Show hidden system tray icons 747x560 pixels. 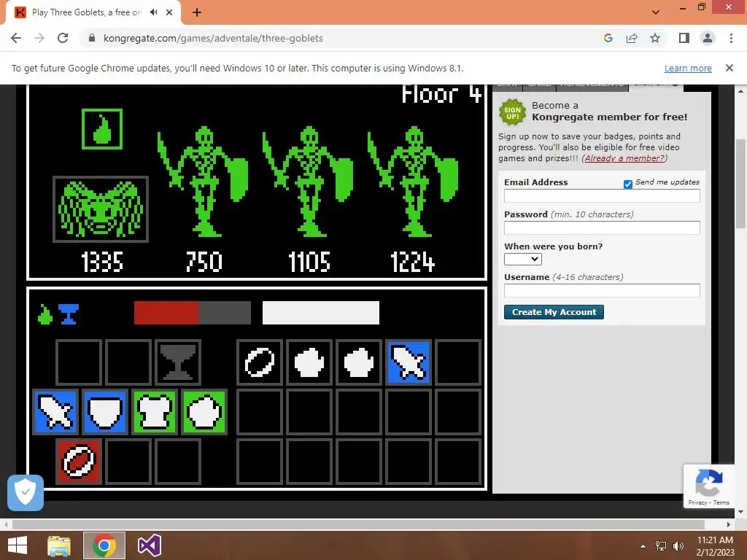[x=643, y=546]
